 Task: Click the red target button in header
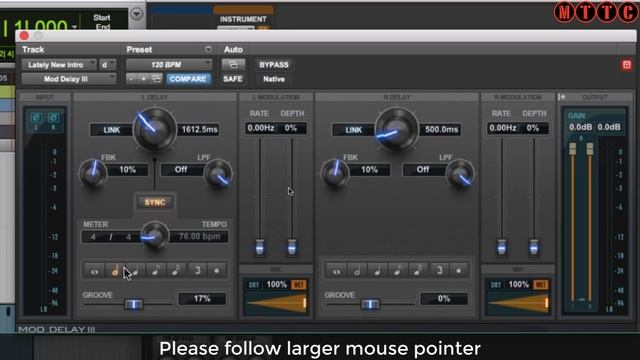click(627, 64)
